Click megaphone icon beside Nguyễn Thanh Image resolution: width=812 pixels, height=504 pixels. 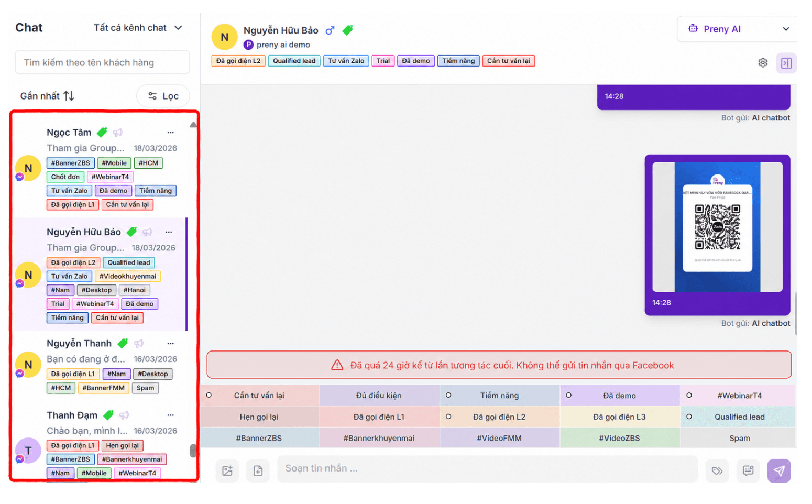(x=139, y=344)
